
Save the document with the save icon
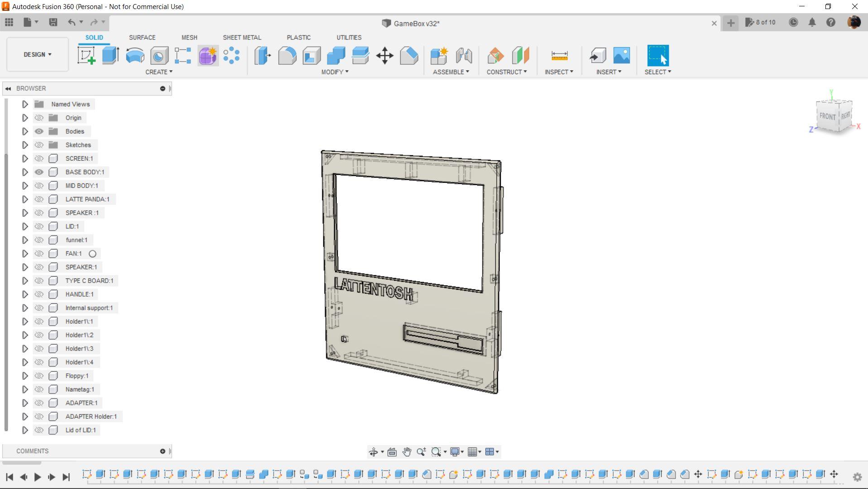(53, 22)
